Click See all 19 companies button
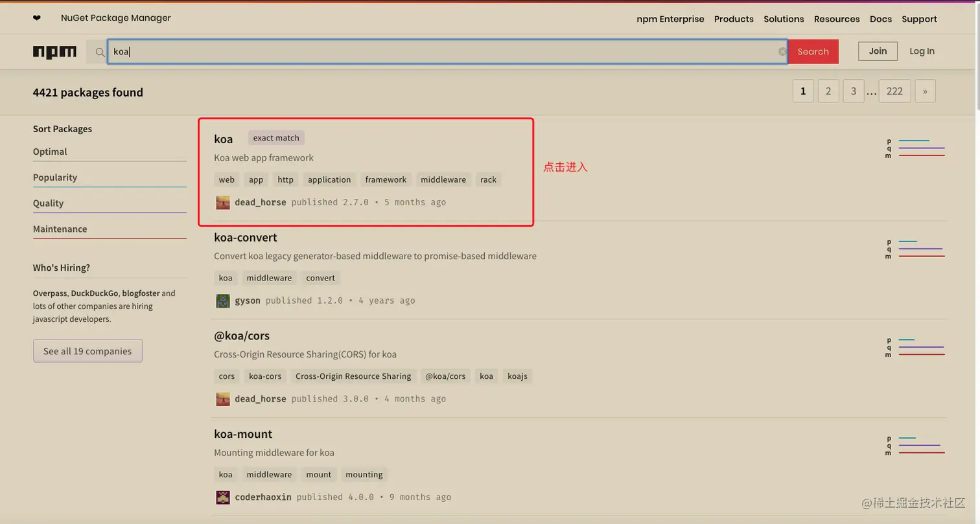980x524 pixels. coord(87,351)
